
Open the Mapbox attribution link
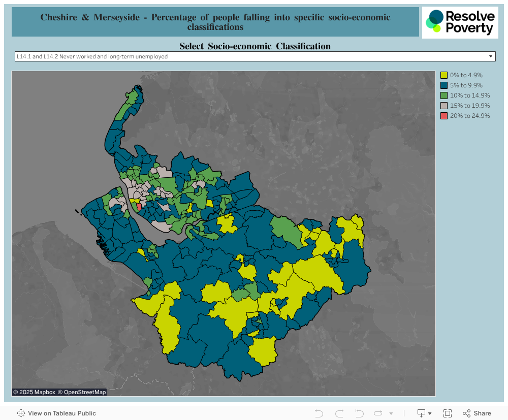[x=34, y=392]
